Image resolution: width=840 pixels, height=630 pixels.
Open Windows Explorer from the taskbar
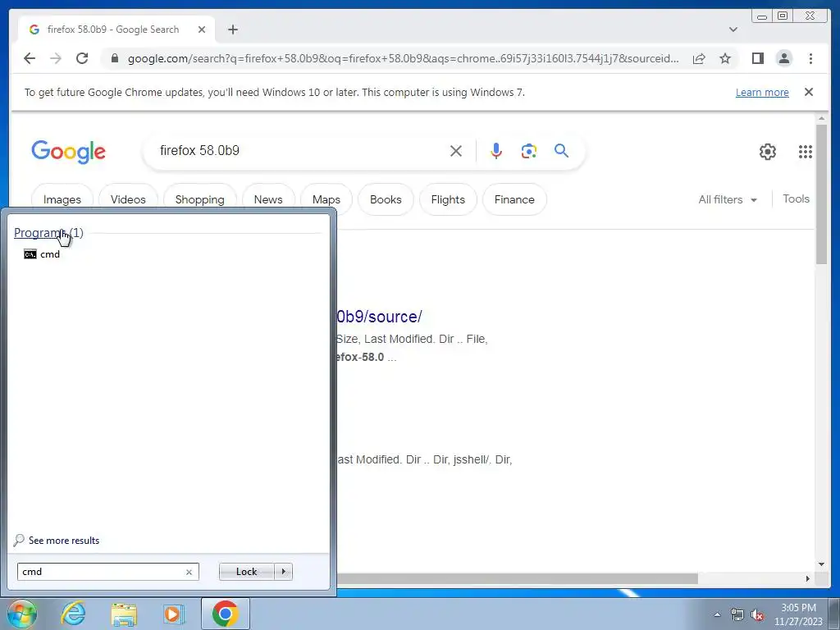point(124,614)
